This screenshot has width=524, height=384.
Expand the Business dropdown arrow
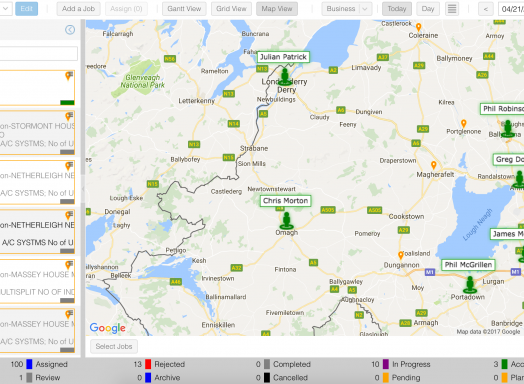[365, 9]
